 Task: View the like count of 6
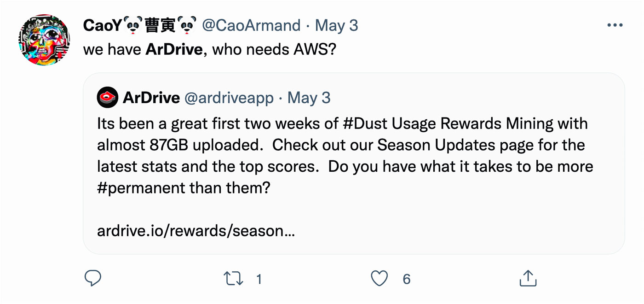coord(406,279)
